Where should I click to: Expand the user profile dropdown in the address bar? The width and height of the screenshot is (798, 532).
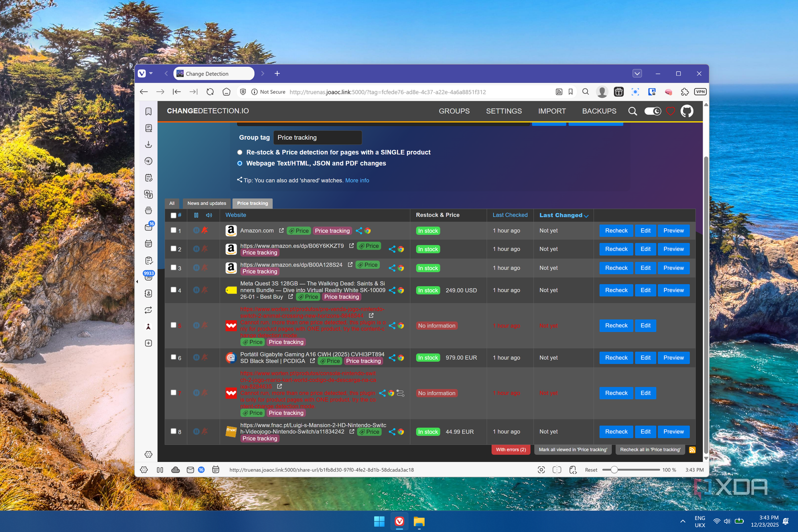(602, 91)
